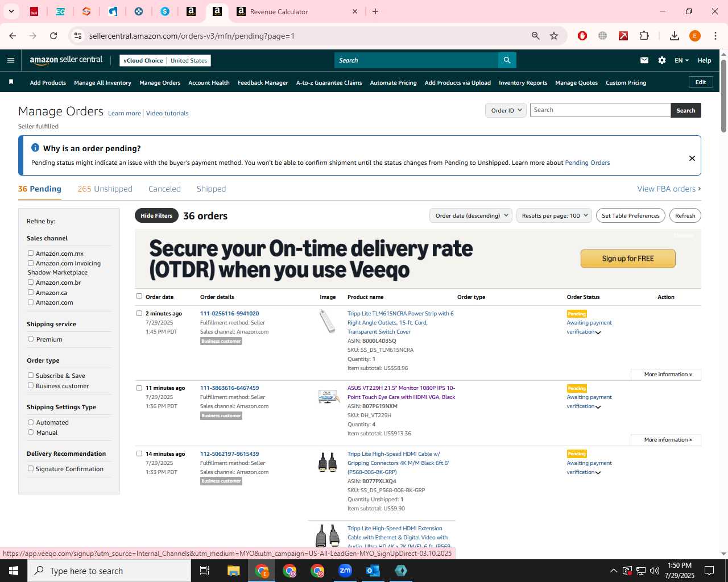Check the Amazon.com.mx sales channel
This screenshot has height=582, width=728.
point(31,253)
